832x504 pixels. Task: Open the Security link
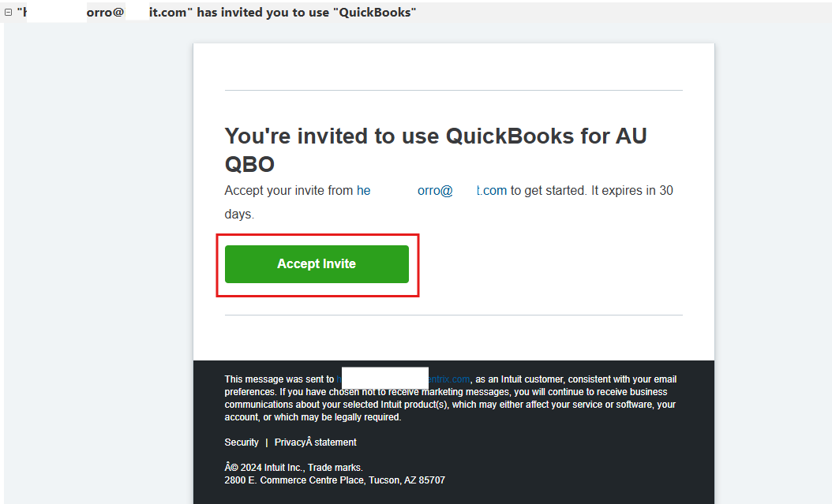pos(242,442)
